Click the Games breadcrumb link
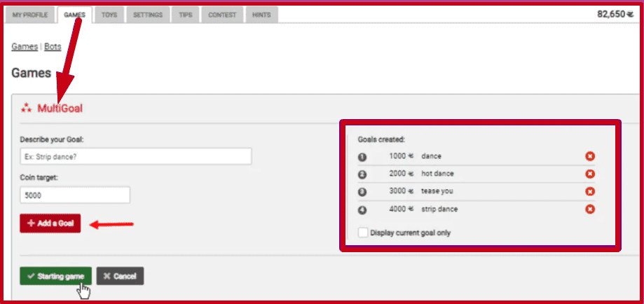The height and width of the screenshot is (304, 644). [x=25, y=47]
